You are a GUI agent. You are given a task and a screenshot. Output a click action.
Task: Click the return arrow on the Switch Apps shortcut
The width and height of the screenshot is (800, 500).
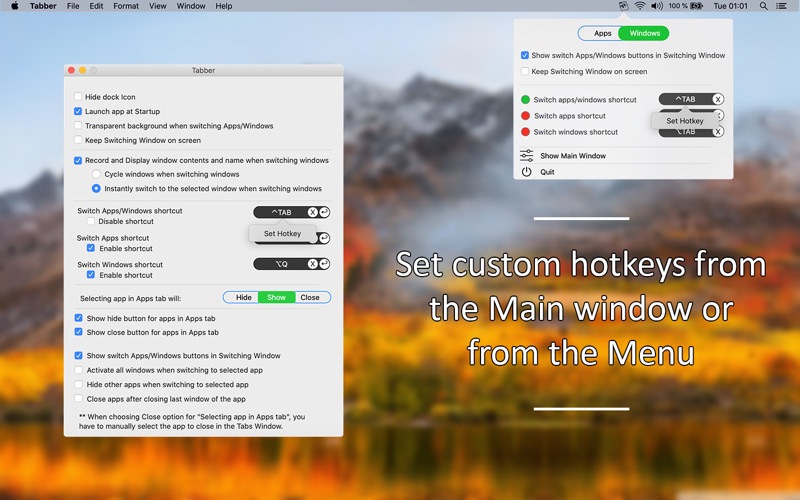click(324, 238)
